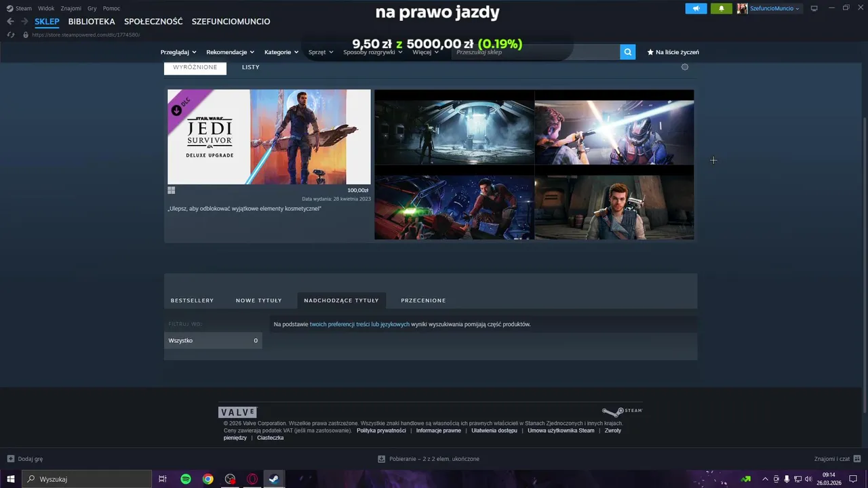Image resolution: width=868 pixels, height=488 pixels.
Task: Click the 100,00zł price text
Action: [x=357, y=190]
